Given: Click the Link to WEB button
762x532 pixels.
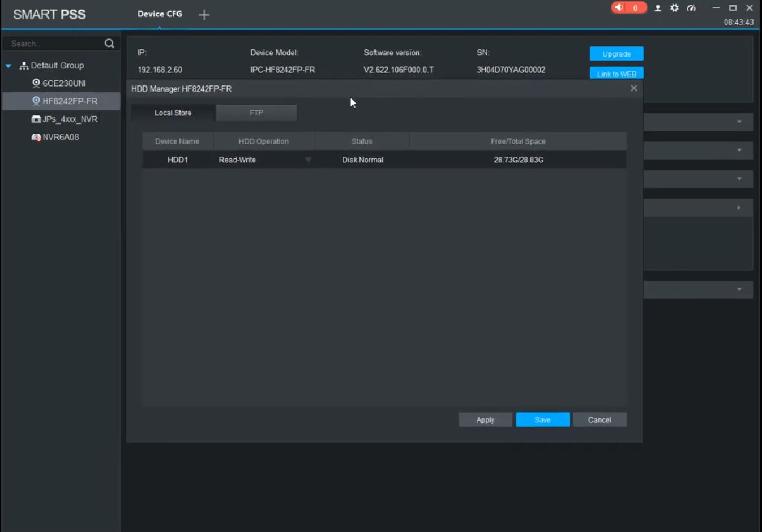Looking at the screenshot, I should pos(617,74).
